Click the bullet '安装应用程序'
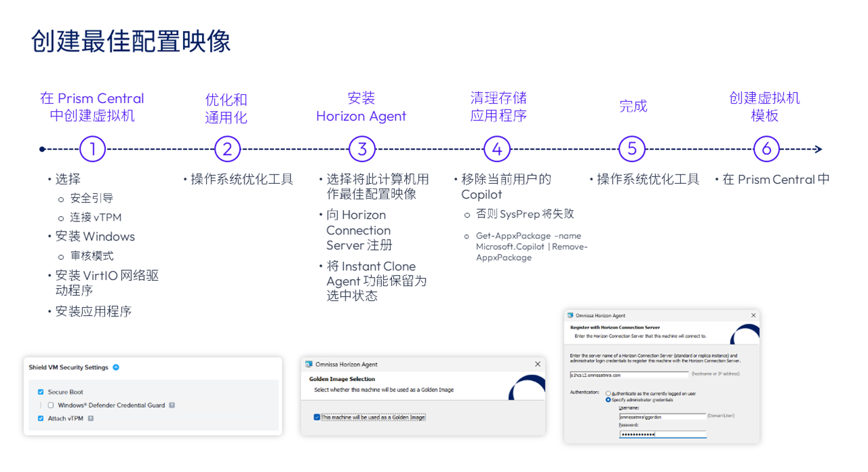This screenshot has width=868, height=472. [x=94, y=311]
